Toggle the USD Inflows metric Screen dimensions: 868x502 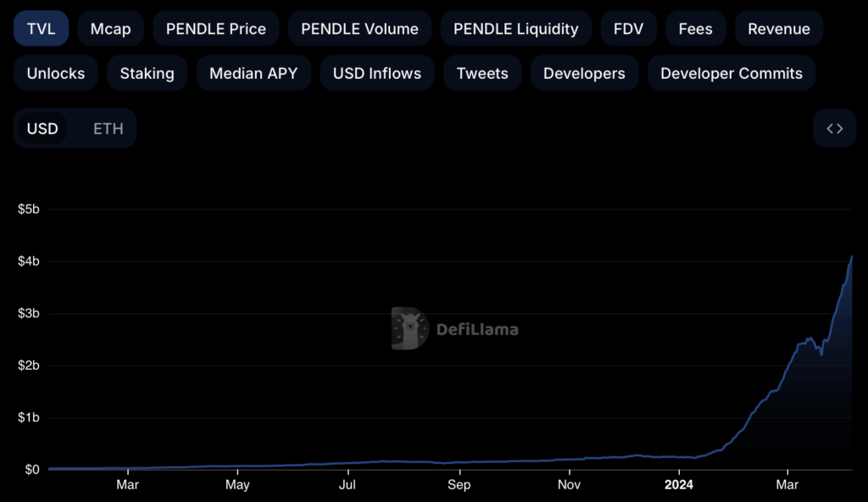376,74
